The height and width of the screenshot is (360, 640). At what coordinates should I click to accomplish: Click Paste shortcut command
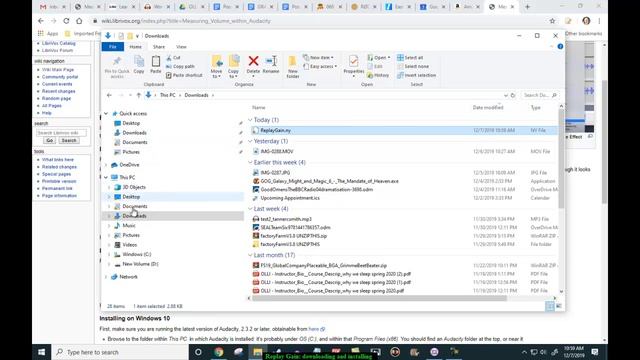[184, 75]
